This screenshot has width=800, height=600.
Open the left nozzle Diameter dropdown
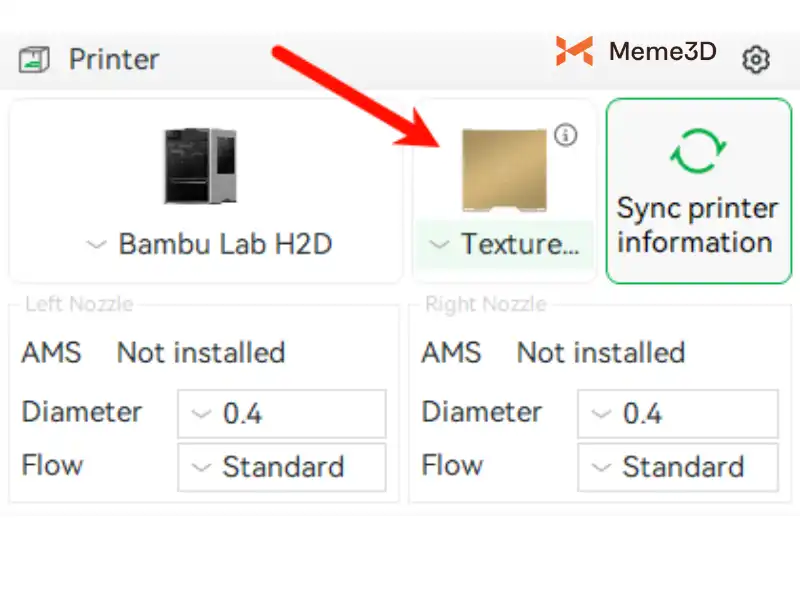tap(281, 414)
